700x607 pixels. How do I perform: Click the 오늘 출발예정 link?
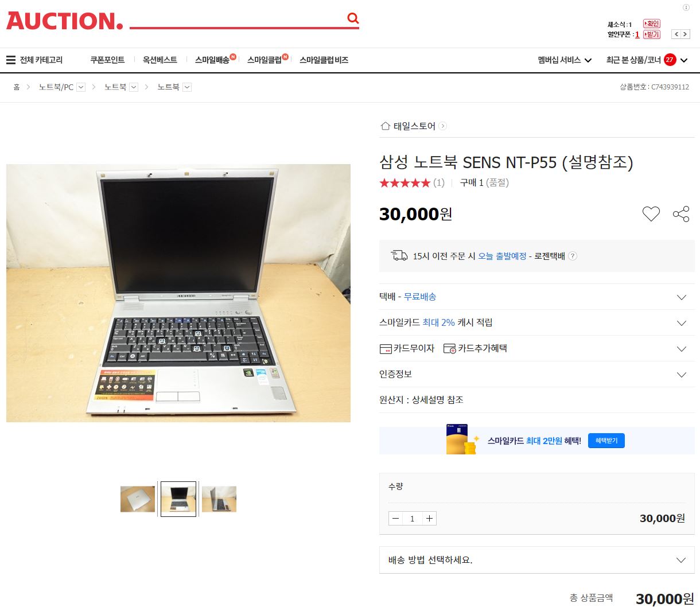pyautogui.click(x=502, y=256)
